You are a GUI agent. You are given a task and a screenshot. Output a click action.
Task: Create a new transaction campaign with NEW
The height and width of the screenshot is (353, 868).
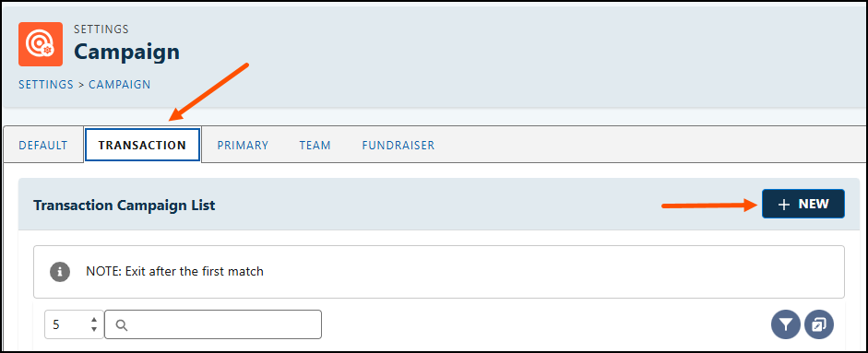803,204
